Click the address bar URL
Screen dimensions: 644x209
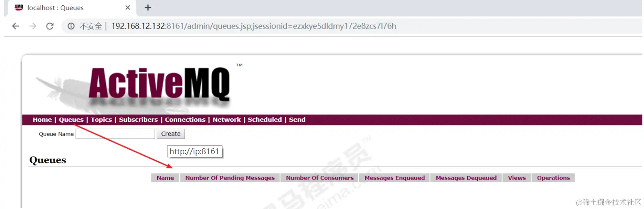254,26
